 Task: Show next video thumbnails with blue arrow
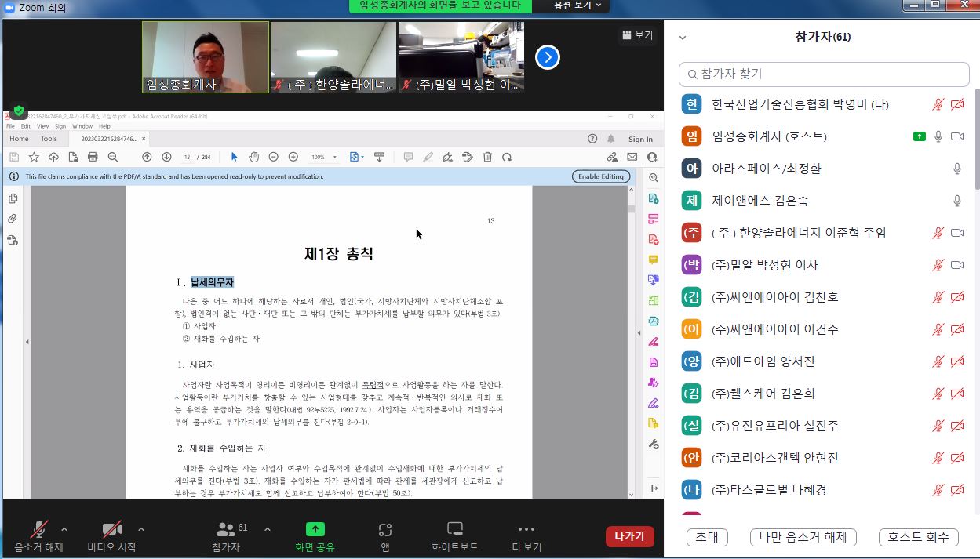547,57
